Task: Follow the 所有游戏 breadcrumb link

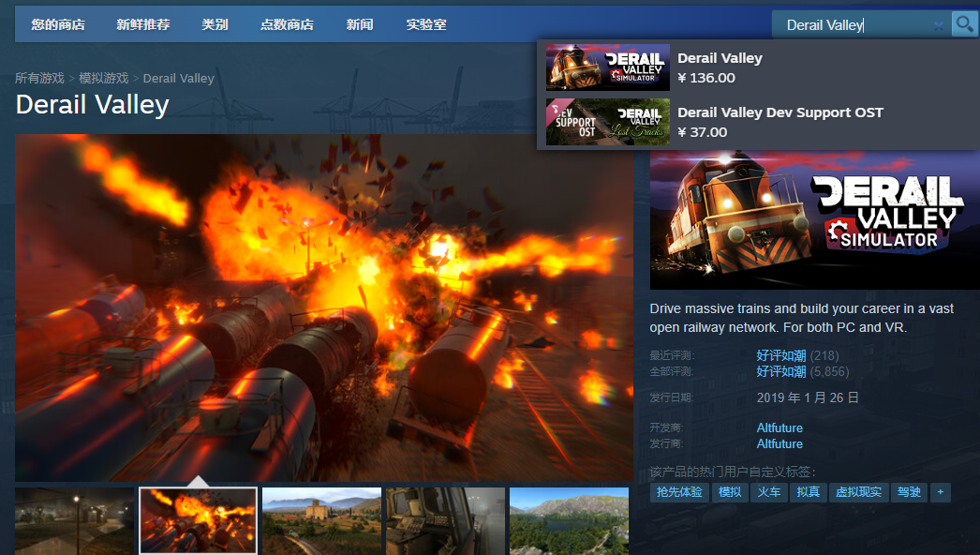Action: (x=39, y=78)
